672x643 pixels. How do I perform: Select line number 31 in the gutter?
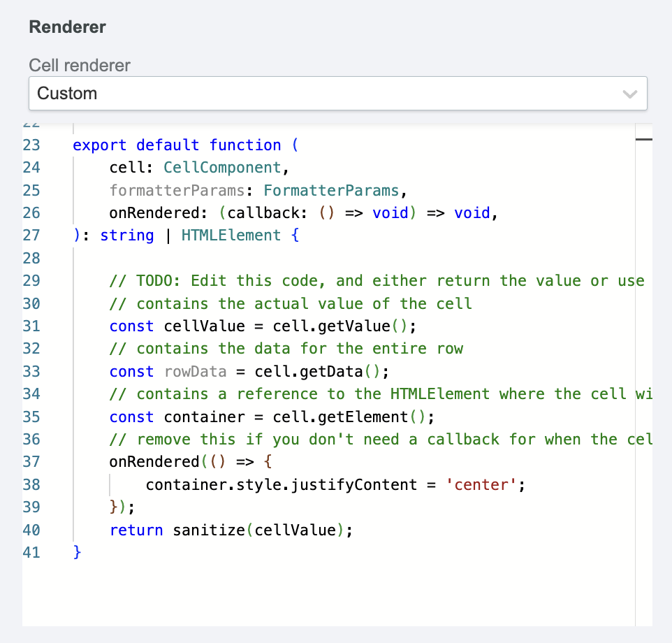[31, 326]
